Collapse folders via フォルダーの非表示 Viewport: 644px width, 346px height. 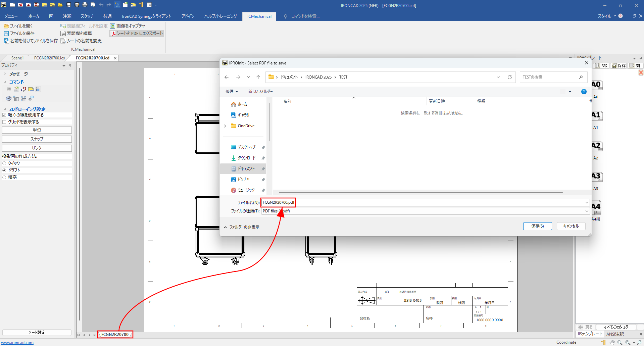242,227
